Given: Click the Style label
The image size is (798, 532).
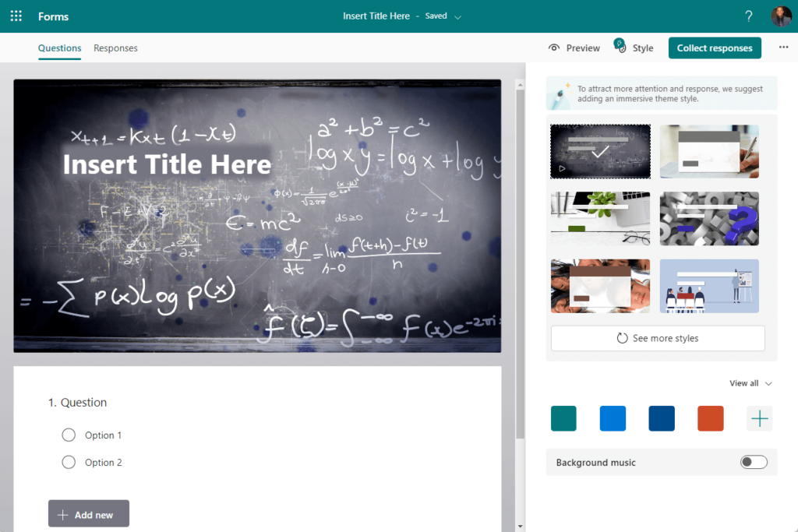Looking at the screenshot, I should [643, 48].
